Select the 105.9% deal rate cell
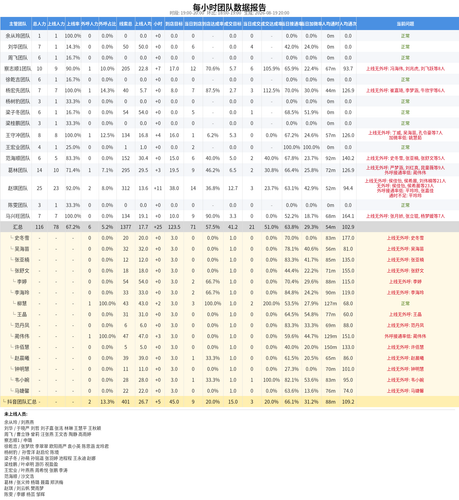Screen dimensions: 459x500 (271, 69)
